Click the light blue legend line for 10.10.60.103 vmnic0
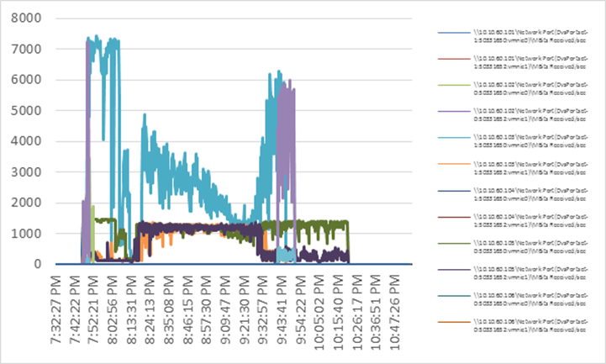This screenshot has width=606, height=364. point(454,138)
